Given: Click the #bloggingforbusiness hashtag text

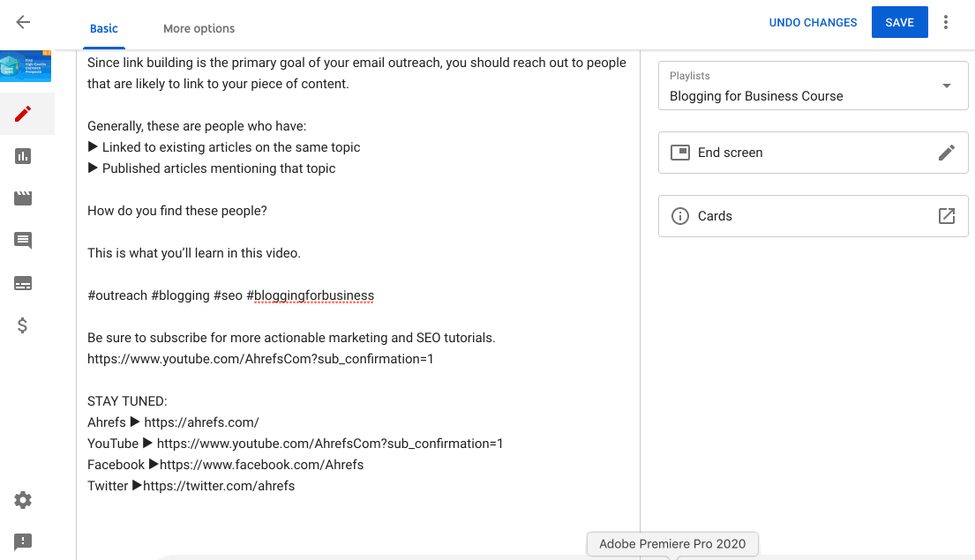Looking at the screenshot, I should 312,295.
